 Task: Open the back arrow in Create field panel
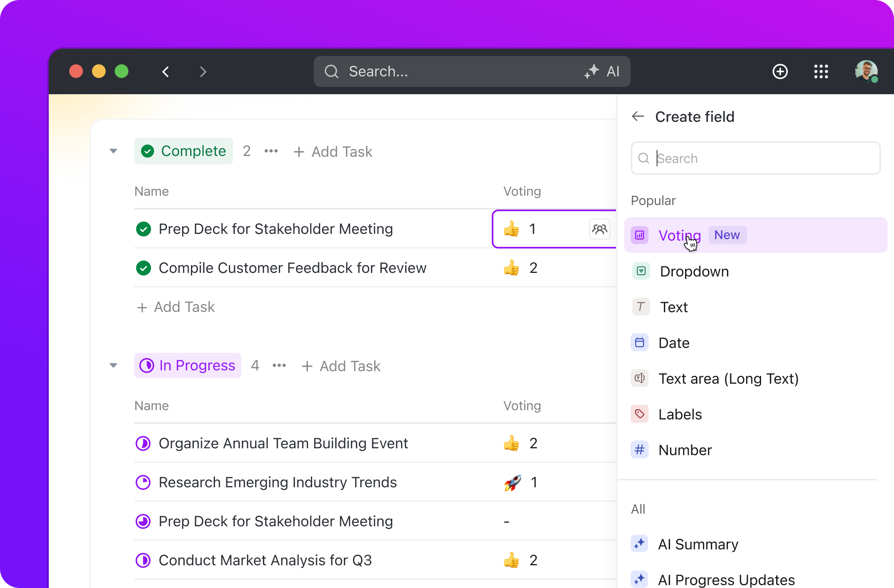coord(638,117)
